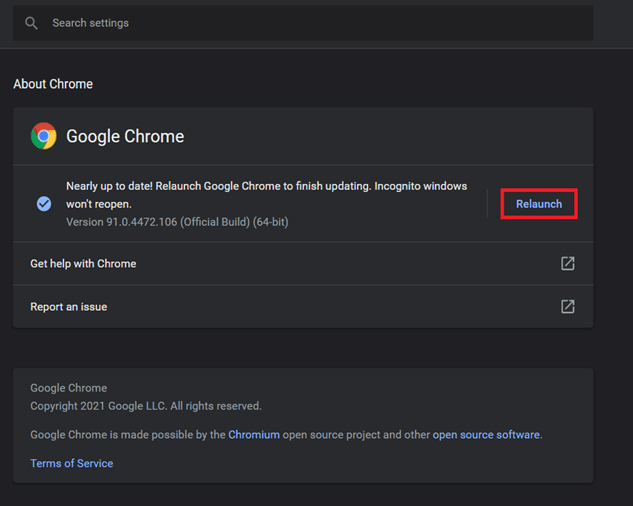Click the Google Chrome logo icon
Image resolution: width=633 pixels, height=506 pixels.
tap(44, 136)
